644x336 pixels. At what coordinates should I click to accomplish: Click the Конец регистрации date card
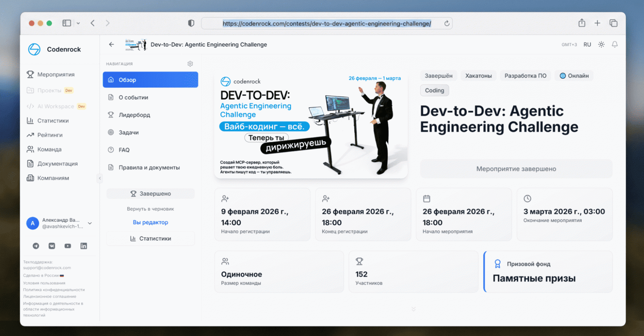pyautogui.click(x=363, y=214)
